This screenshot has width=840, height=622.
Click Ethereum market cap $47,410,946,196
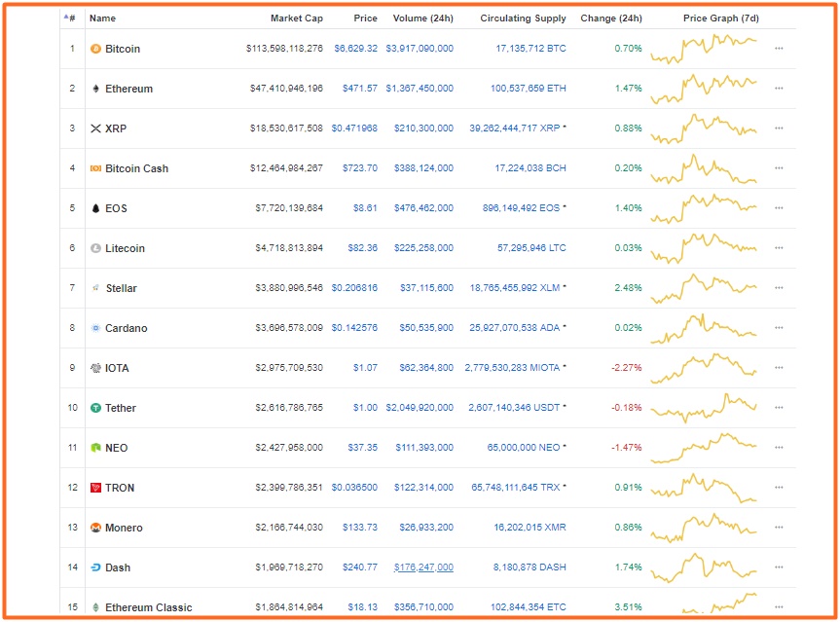286,88
